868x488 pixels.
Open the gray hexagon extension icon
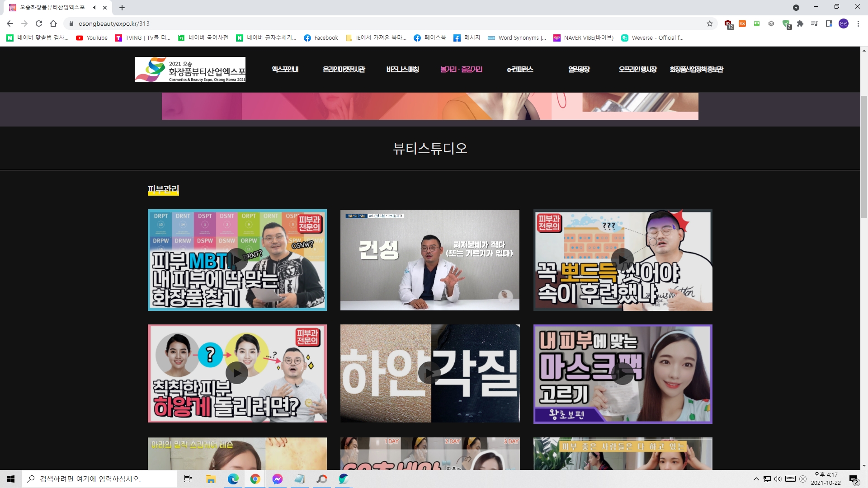pos(771,23)
